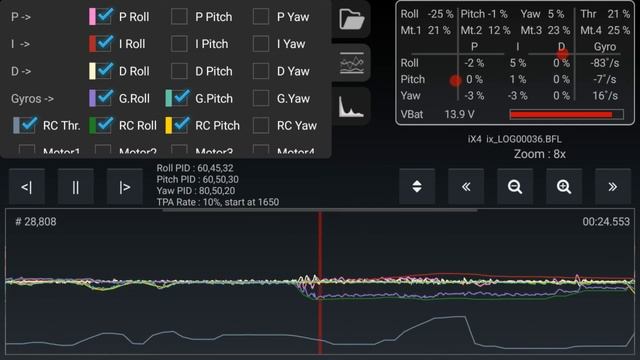Jump backward with double left chevron
This screenshot has width=640, height=360.
click(x=466, y=187)
